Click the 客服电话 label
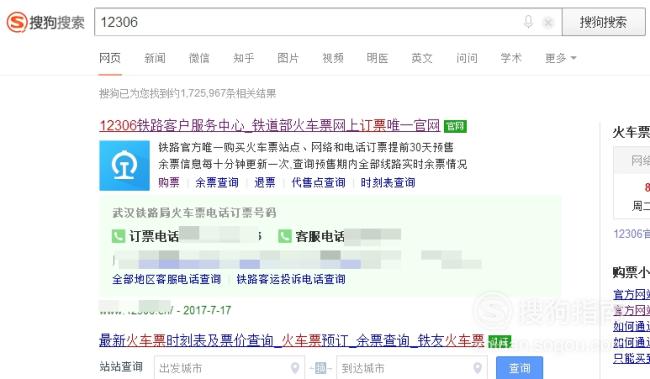The width and height of the screenshot is (650, 379). (x=320, y=236)
